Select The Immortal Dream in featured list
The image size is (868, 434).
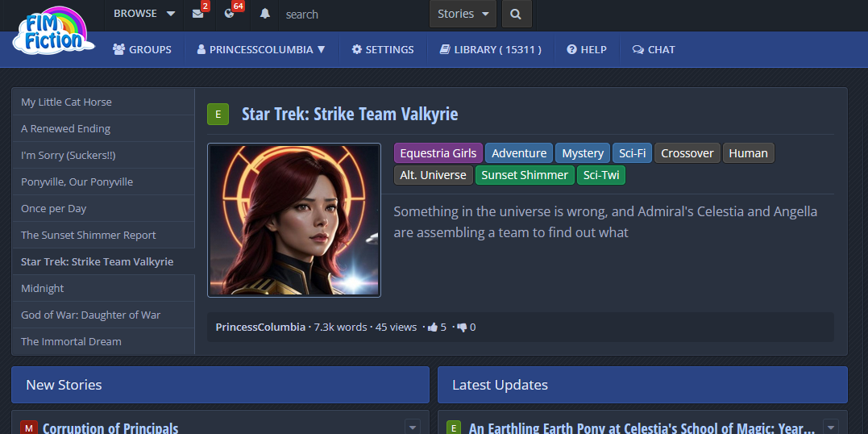pyautogui.click(x=103, y=341)
